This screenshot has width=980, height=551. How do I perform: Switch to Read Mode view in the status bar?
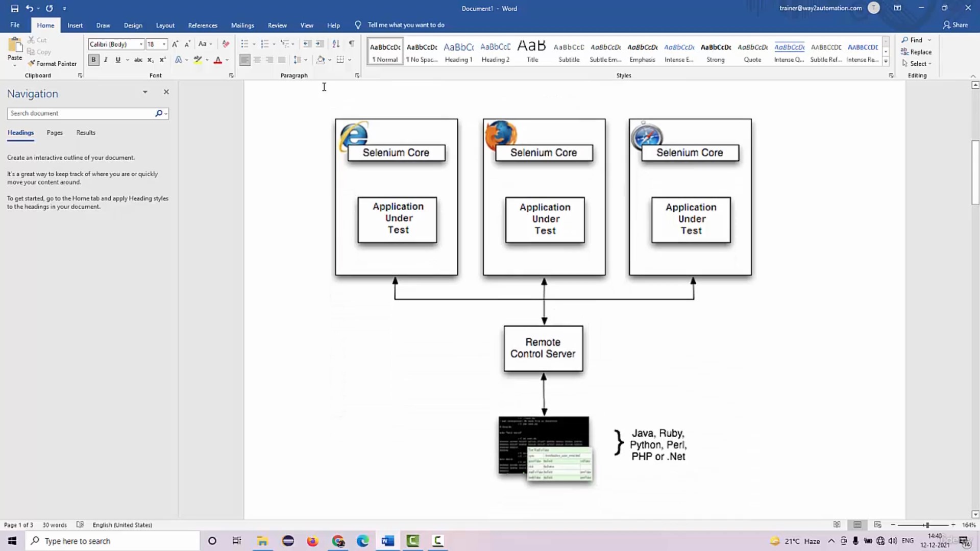pyautogui.click(x=837, y=524)
